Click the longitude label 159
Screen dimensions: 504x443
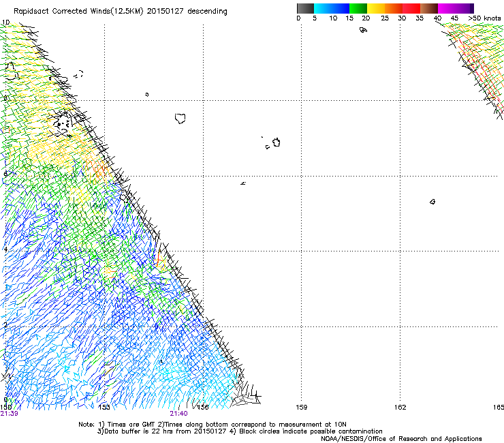(301, 408)
